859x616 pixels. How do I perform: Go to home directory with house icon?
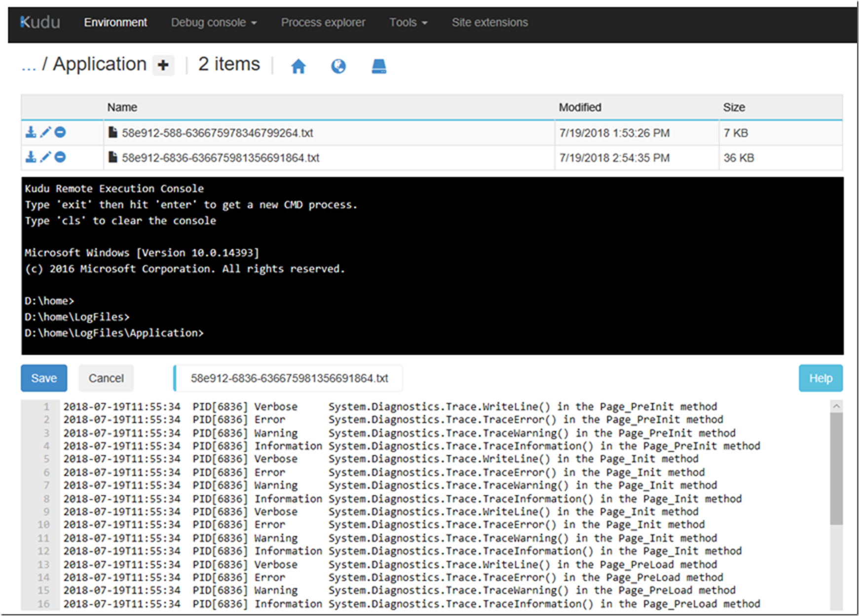click(299, 66)
